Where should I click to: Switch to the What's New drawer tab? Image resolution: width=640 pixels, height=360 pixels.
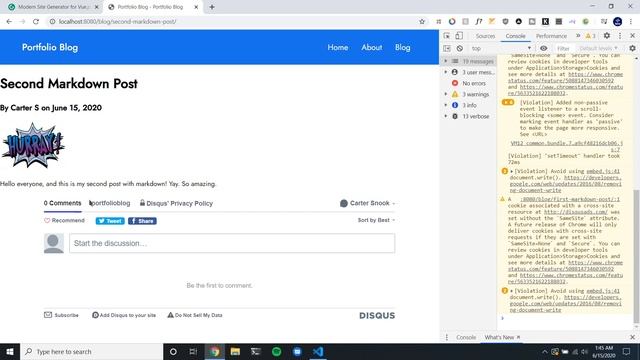(x=499, y=337)
